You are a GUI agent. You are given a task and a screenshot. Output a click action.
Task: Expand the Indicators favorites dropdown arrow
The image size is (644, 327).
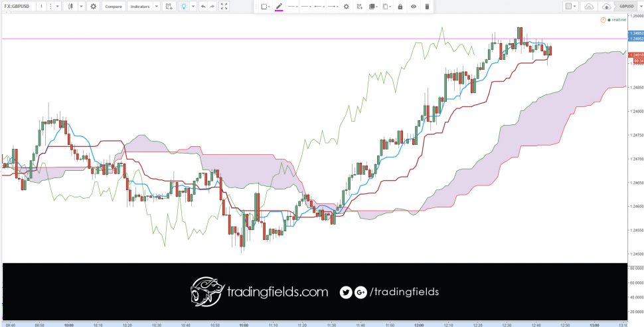pyautogui.click(x=157, y=6)
